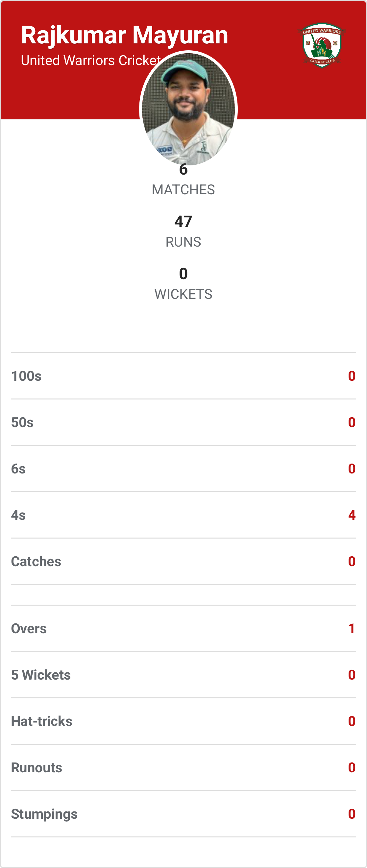This screenshot has width=367, height=868.
Task: Click the value 4 in the 4s row
Action: (x=352, y=515)
